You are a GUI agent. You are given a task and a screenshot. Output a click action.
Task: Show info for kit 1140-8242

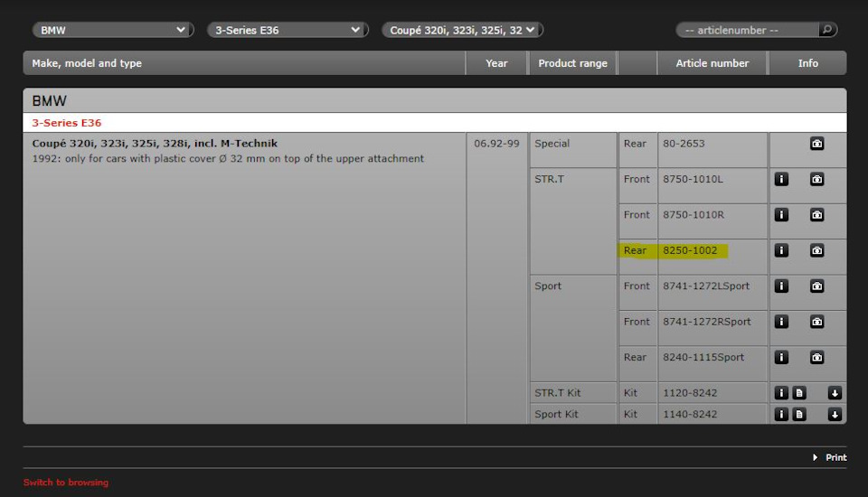(x=781, y=414)
